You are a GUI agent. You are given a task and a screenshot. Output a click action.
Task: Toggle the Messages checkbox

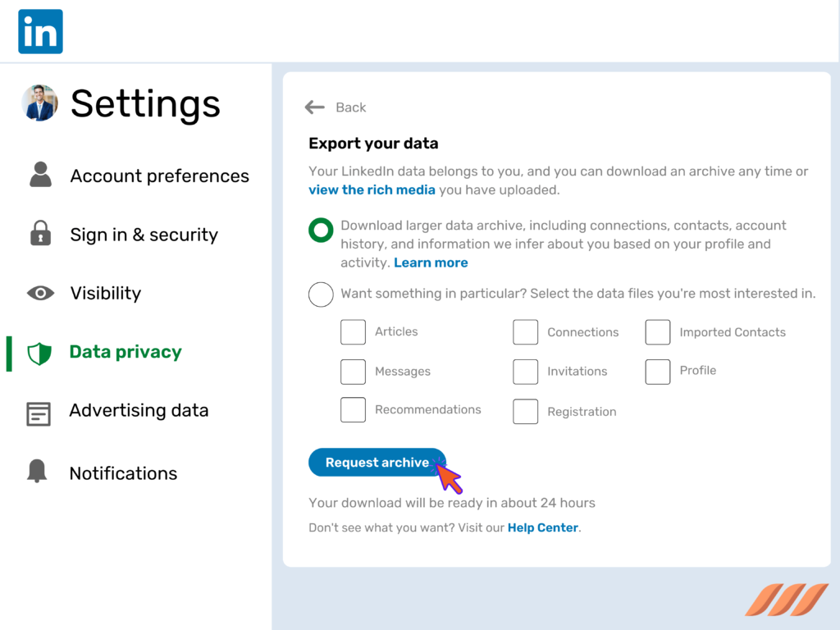click(x=353, y=372)
